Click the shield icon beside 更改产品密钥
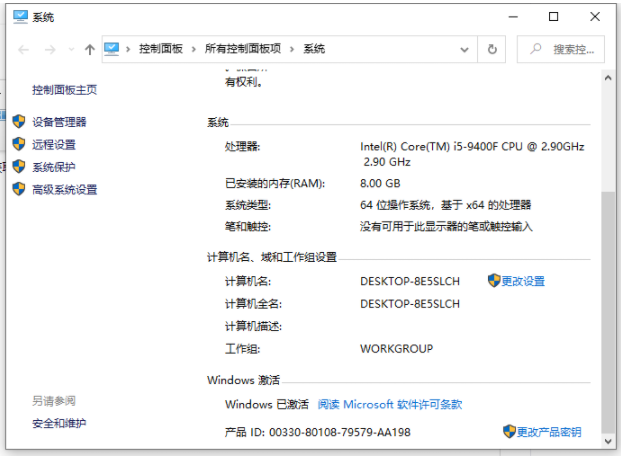 point(509,432)
